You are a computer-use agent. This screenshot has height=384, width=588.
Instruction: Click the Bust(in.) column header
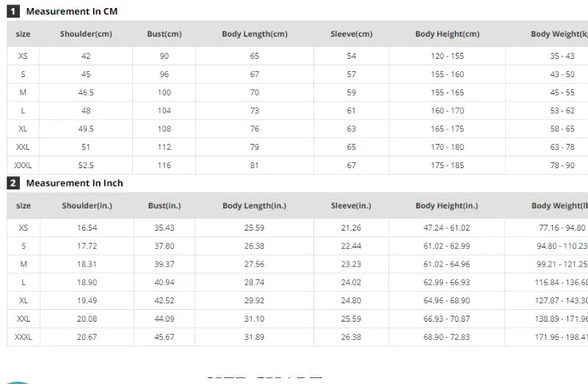tap(164, 206)
